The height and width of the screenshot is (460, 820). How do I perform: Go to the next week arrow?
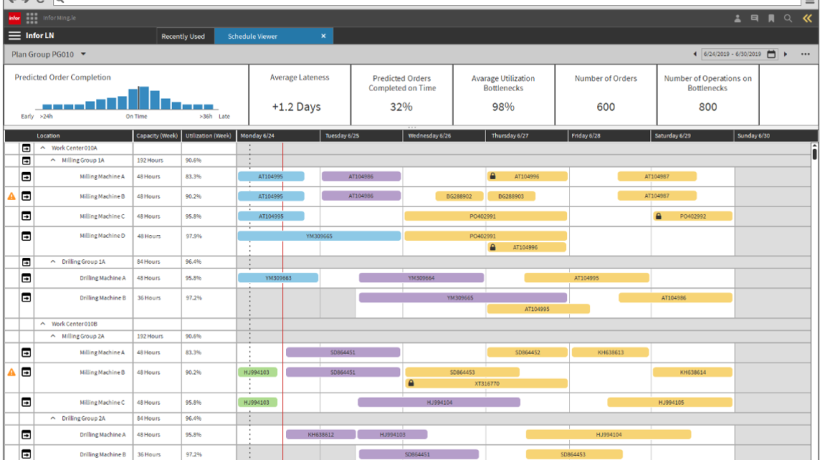[x=785, y=54]
